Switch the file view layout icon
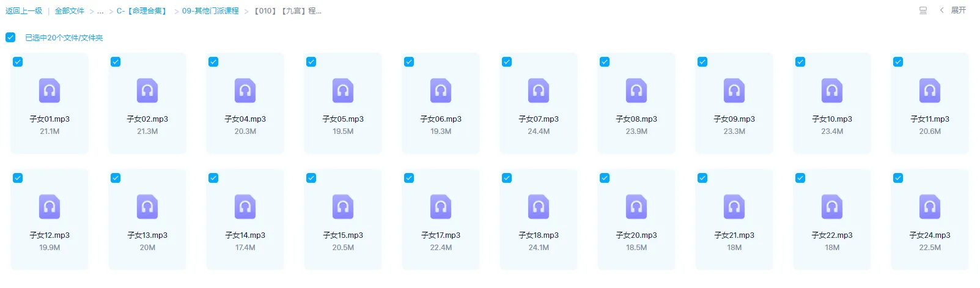The width and height of the screenshot is (980, 288). [x=923, y=10]
